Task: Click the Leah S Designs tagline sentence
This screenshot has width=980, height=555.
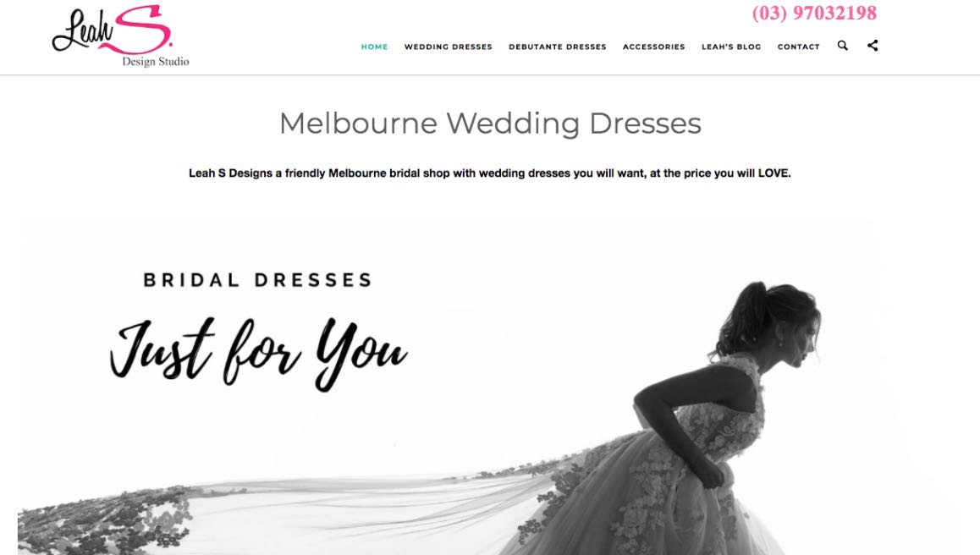Action: (x=490, y=173)
